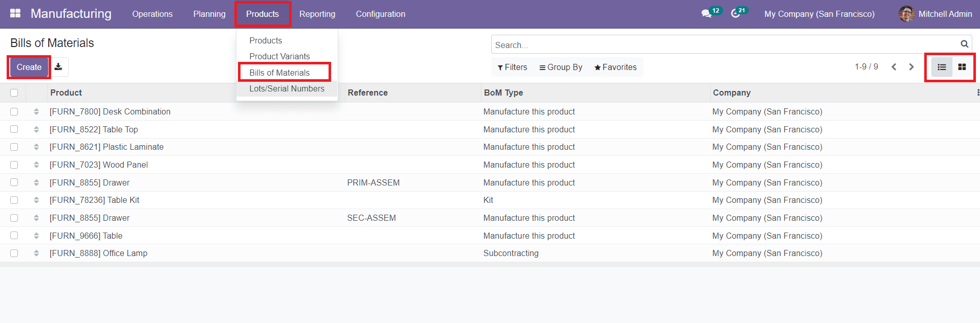This screenshot has width=980, height=323.
Task: Click the drag handle for Table Top row
Action: [36, 129]
